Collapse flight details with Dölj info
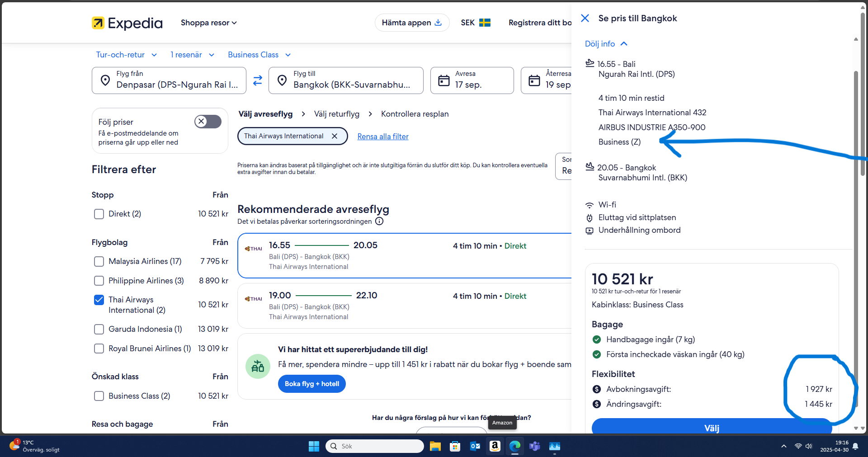The image size is (868, 457). click(x=606, y=44)
